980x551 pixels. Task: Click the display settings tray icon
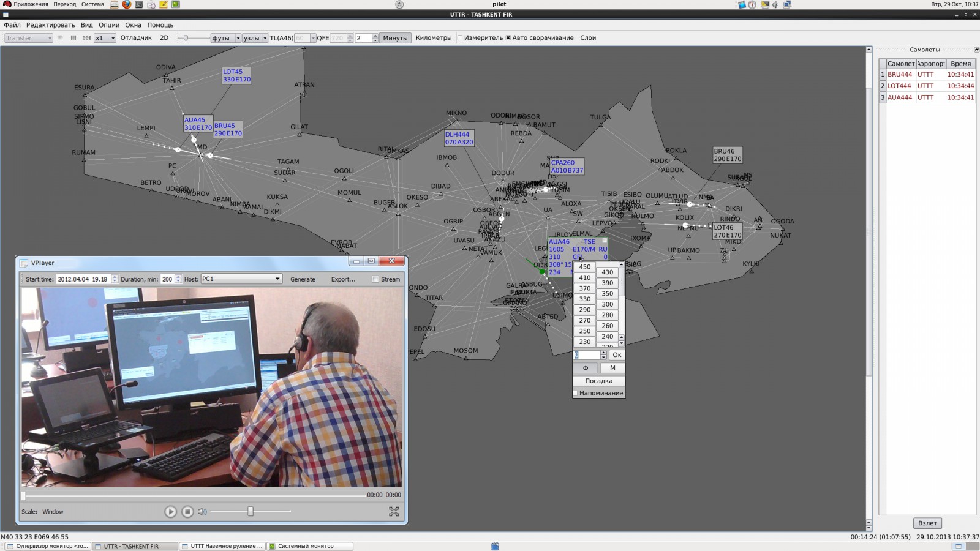tap(765, 4)
